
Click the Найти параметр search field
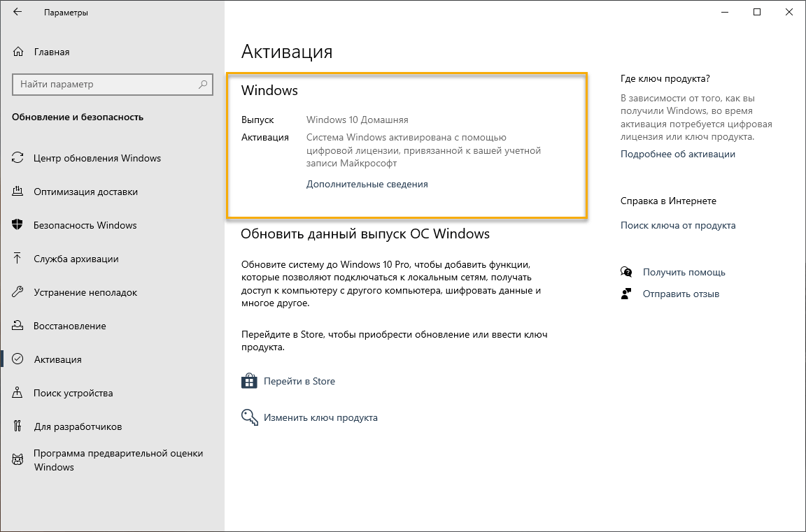tap(112, 85)
